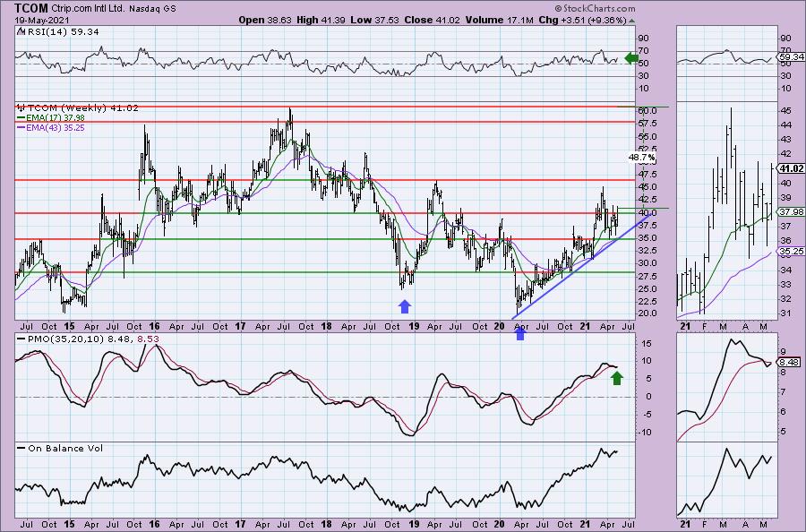Click the 60.0 price axis label

tap(647, 111)
